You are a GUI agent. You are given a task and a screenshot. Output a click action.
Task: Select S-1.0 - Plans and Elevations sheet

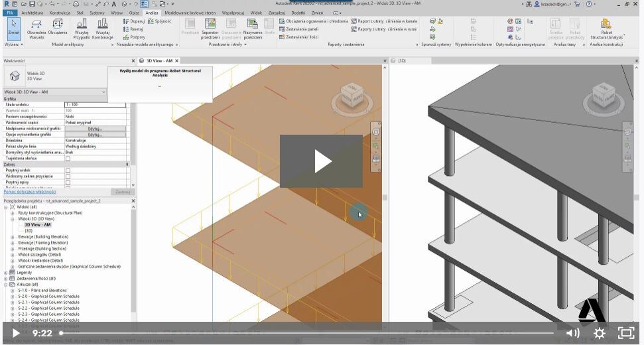pyautogui.click(x=42, y=291)
